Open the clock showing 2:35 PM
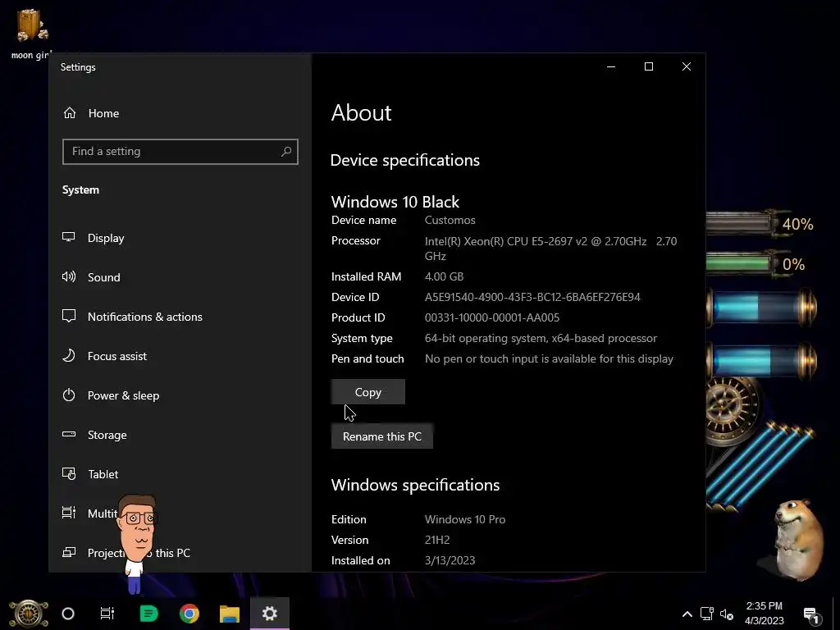Viewport: 840px width, 630px height. pyautogui.click(x=764, y=614)
